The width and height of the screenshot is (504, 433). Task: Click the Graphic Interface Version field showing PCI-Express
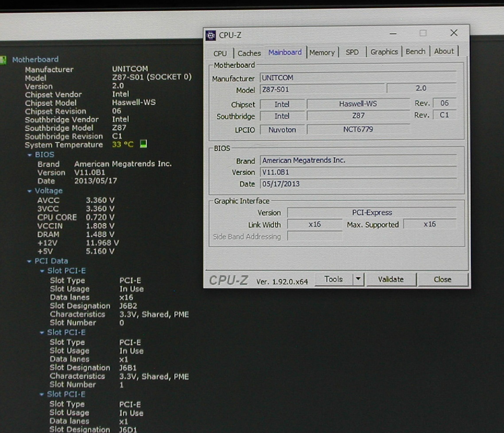372,213
